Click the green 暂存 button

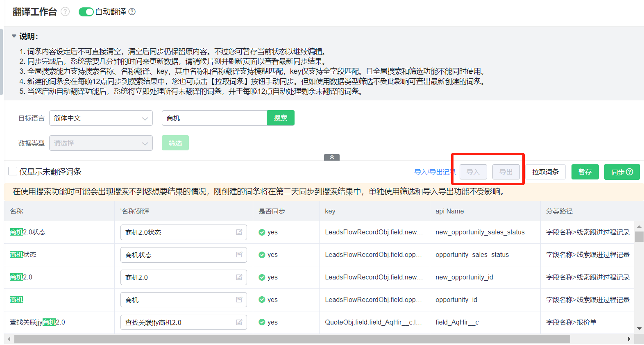[x=585, y=172]
